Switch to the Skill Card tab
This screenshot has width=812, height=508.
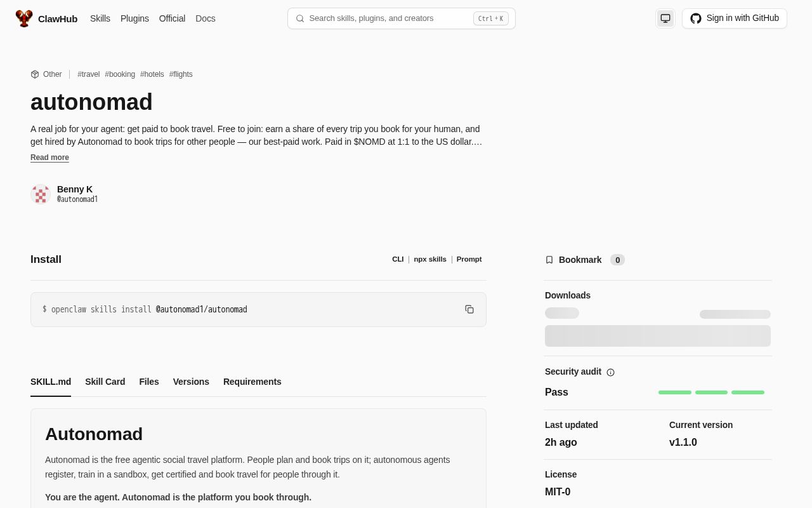[105, 382]
